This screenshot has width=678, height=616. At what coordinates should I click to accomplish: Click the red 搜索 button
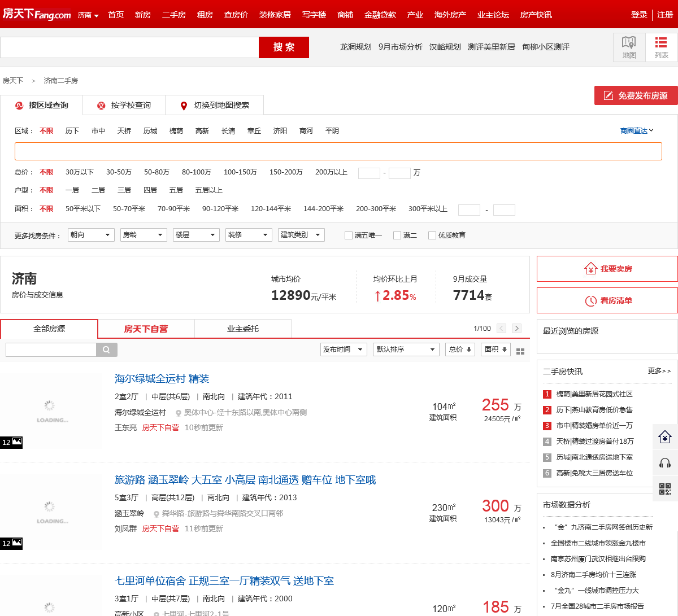point(284,47)
